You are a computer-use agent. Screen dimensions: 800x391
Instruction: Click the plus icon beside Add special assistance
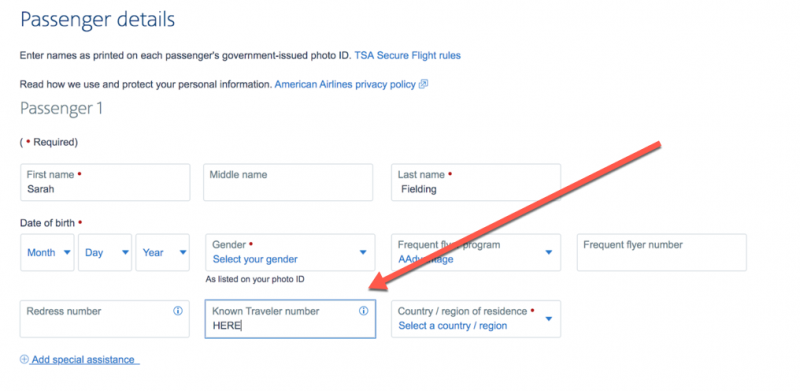point(24,359)
